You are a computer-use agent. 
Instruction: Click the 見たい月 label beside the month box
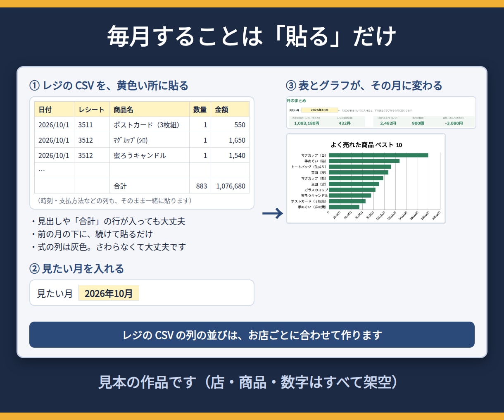[55, 294]
